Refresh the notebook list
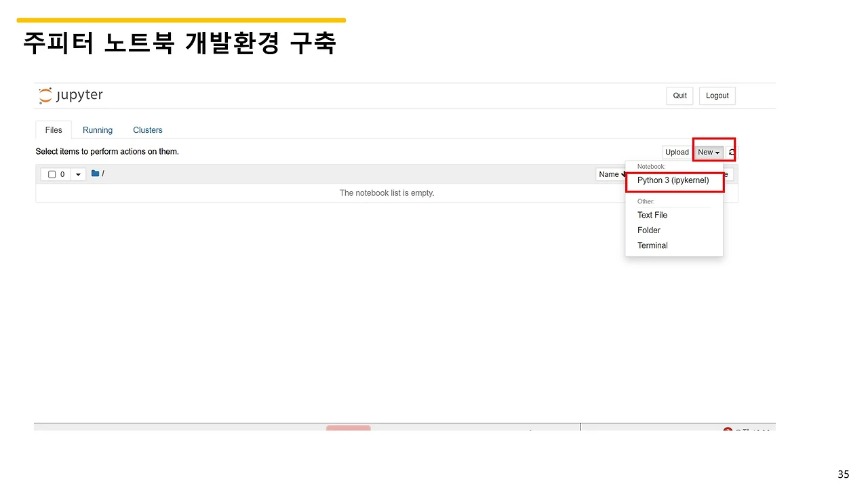 [732, 152]
